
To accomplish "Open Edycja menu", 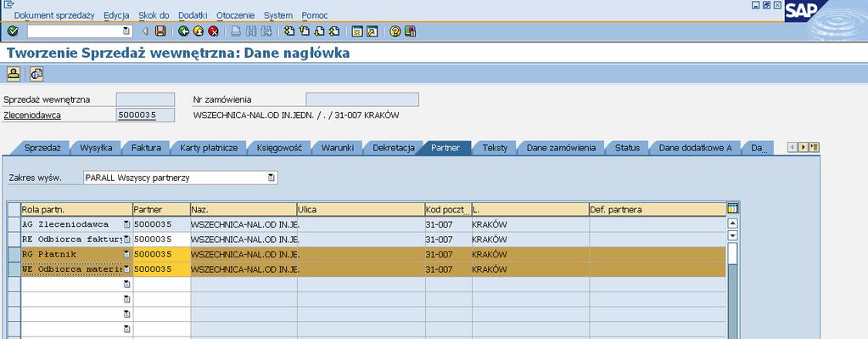I will [x=116, y=15].
